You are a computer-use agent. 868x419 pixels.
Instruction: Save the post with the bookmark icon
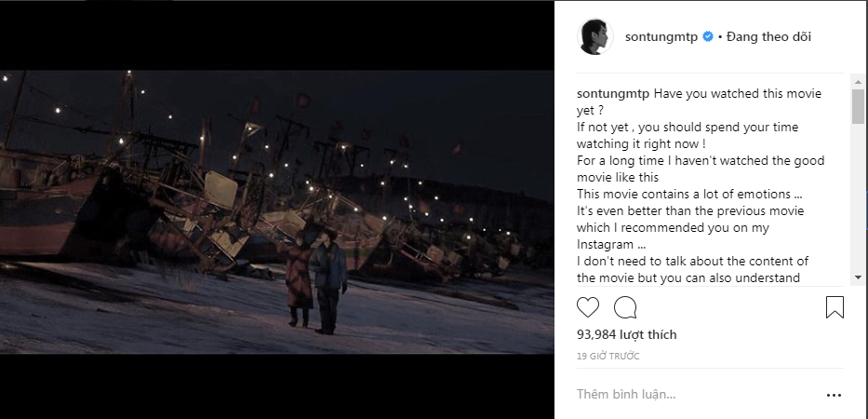(x=834, y=307)
